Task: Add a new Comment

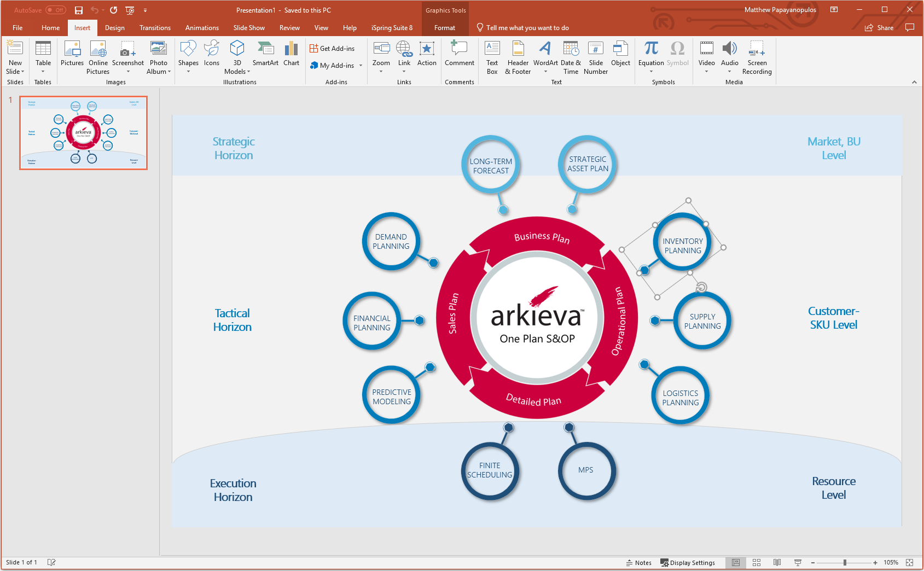Action: point(460,54)
